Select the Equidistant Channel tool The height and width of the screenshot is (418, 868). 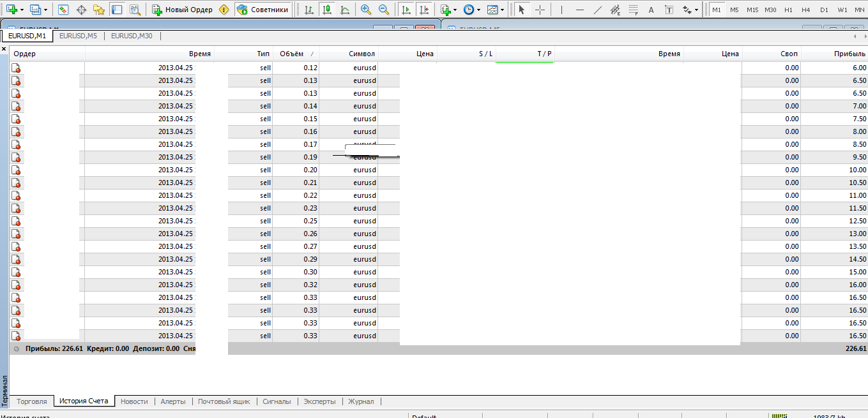616,10
